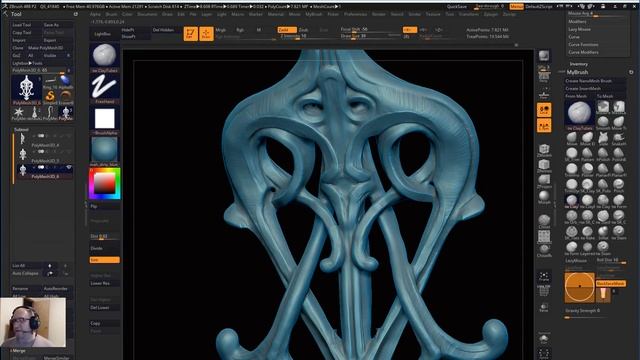Click the Make PolyMesh3D button
This screenshot has height=360, width=640.
pos(46,48)
